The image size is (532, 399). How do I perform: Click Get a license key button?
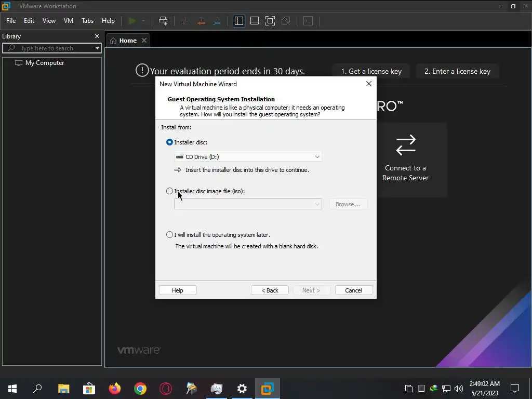point(371,71)
